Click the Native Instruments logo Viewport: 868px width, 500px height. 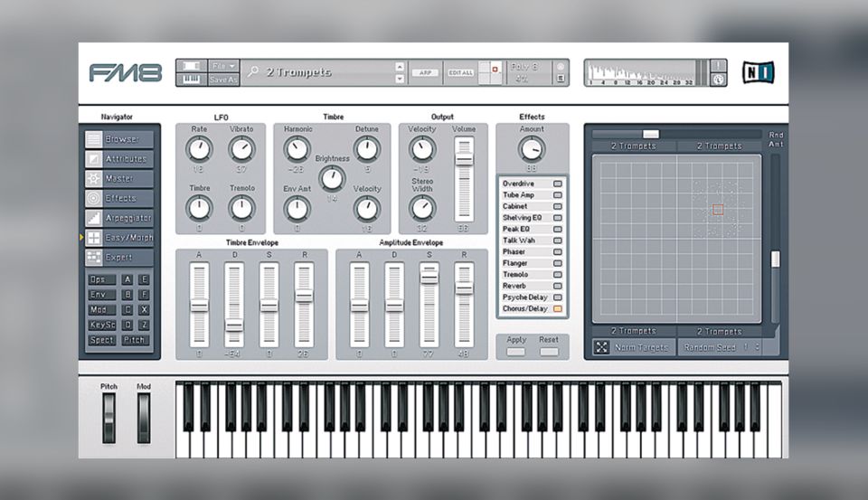tap(758, 72)
